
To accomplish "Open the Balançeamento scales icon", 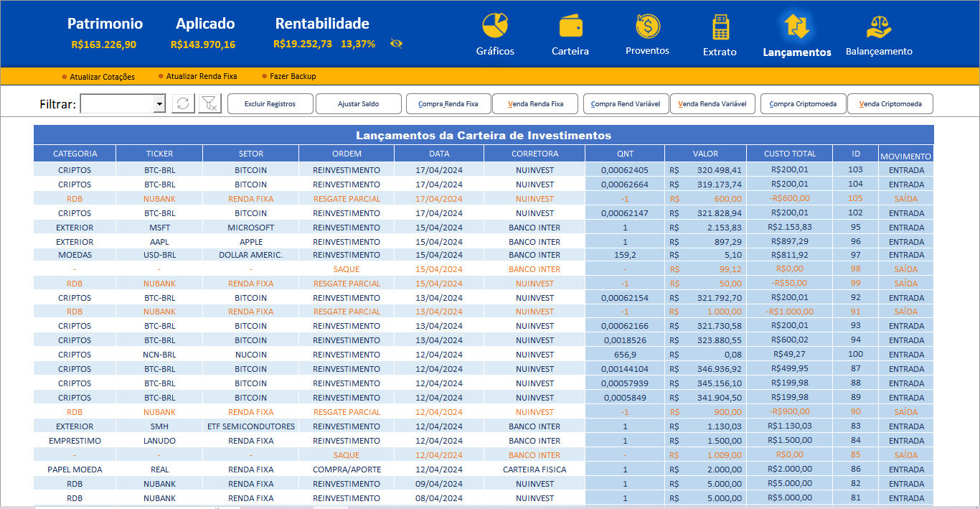I will point(879,28).
